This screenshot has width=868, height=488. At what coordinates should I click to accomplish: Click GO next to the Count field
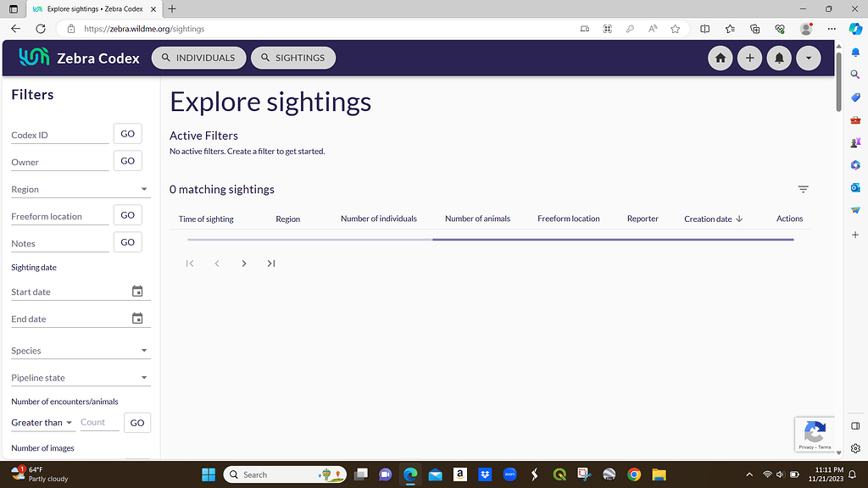coord(137,423)
